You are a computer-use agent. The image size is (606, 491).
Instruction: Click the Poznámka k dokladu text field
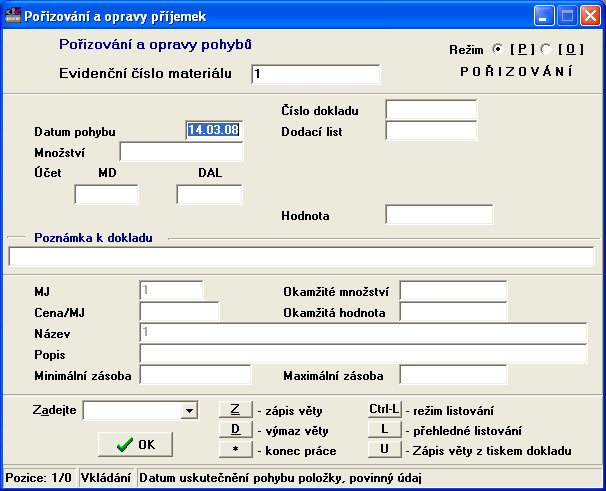(x=301, y=257)
